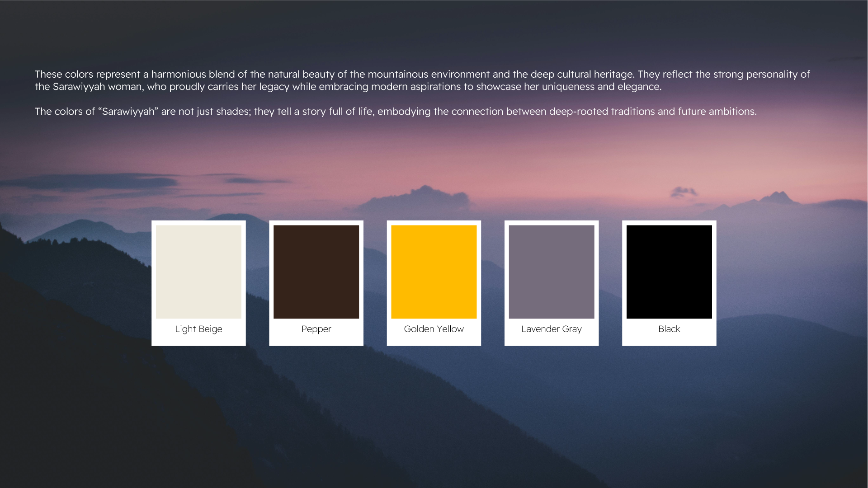
Task: Click the "Light Beige" caption text
Action: pos(198,329)
